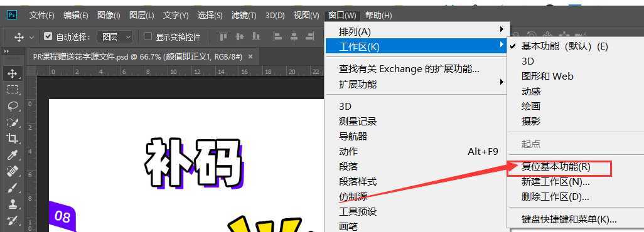The height and width of the screenshot is (232, 644).
Task: Expand the 排列(A) submenu
Action: 417,31
